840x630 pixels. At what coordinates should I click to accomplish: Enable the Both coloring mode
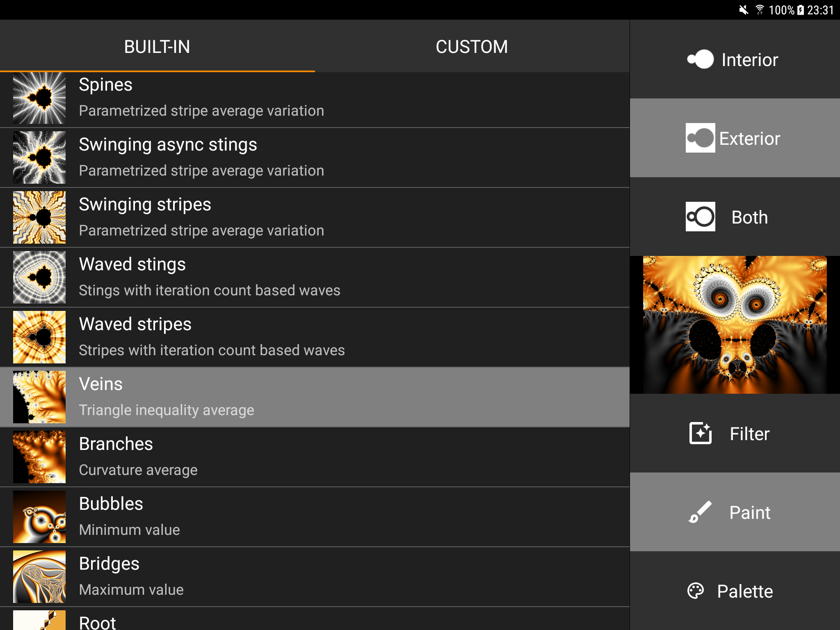point(734,217)
